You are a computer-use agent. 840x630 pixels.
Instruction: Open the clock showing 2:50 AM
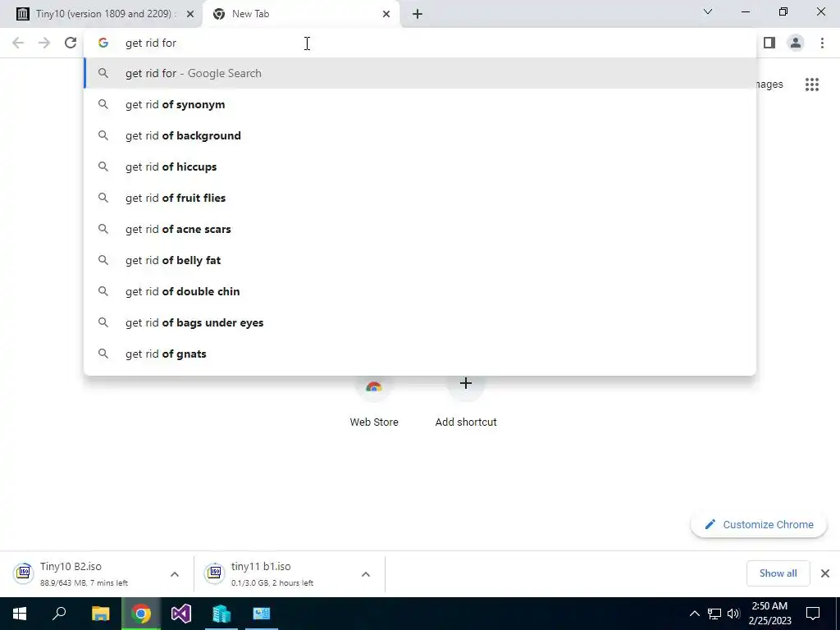pyautogui.click(x=769, y=614)
